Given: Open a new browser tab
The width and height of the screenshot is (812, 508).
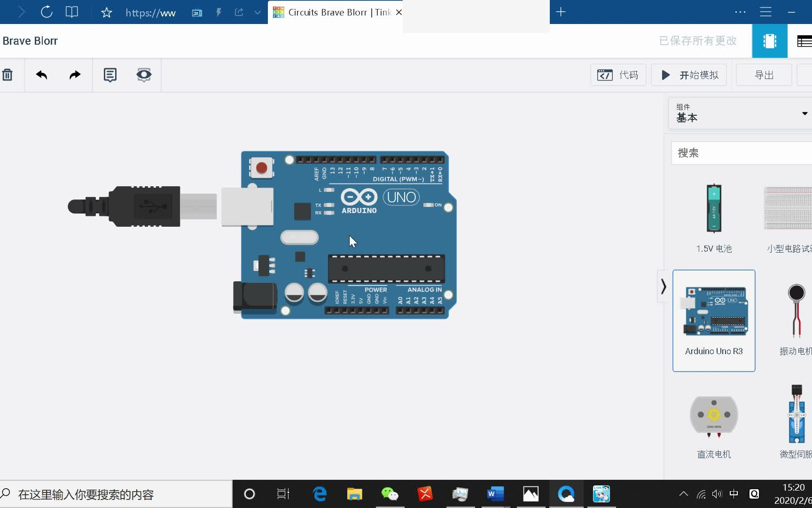Looking at the screenshot, I should (x=561, y=12).
